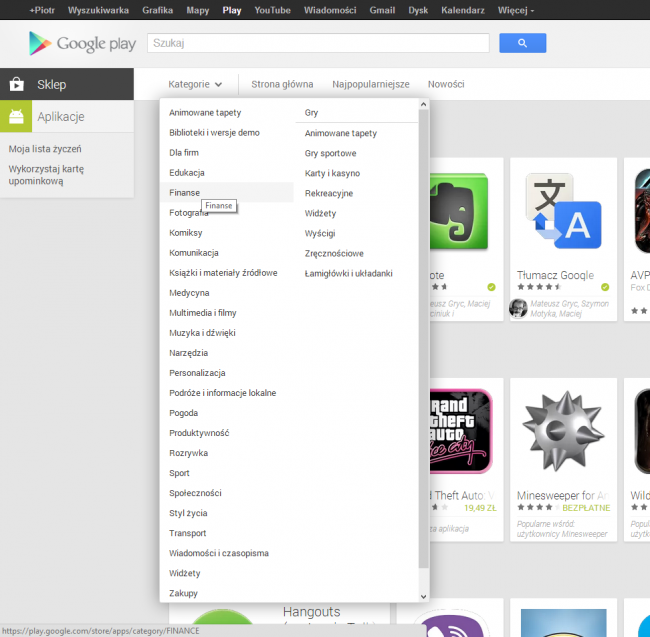Open the Tłumacz Google app icon
The width and height of the screenshot is (650, 637).
pos(563,211)
